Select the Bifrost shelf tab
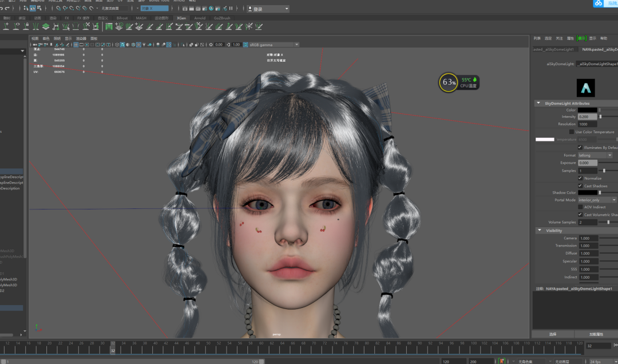 point(122,18)
